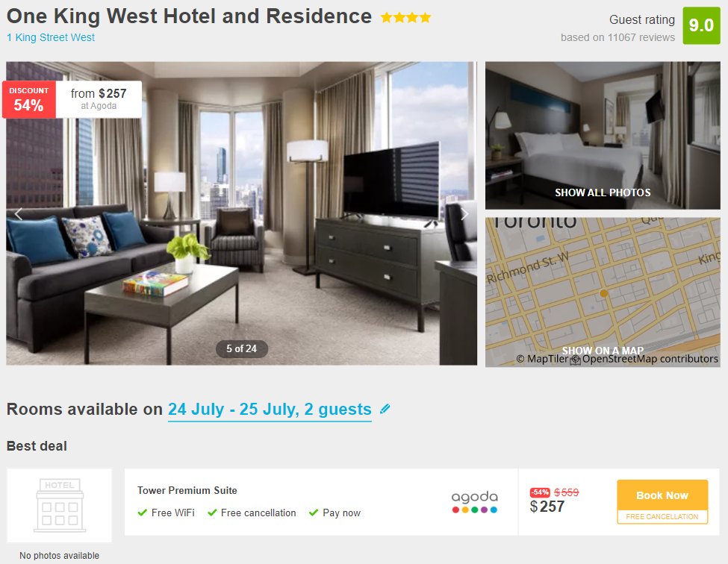
Task: Open Show on a Map
Action: click(x=603, y=351)
